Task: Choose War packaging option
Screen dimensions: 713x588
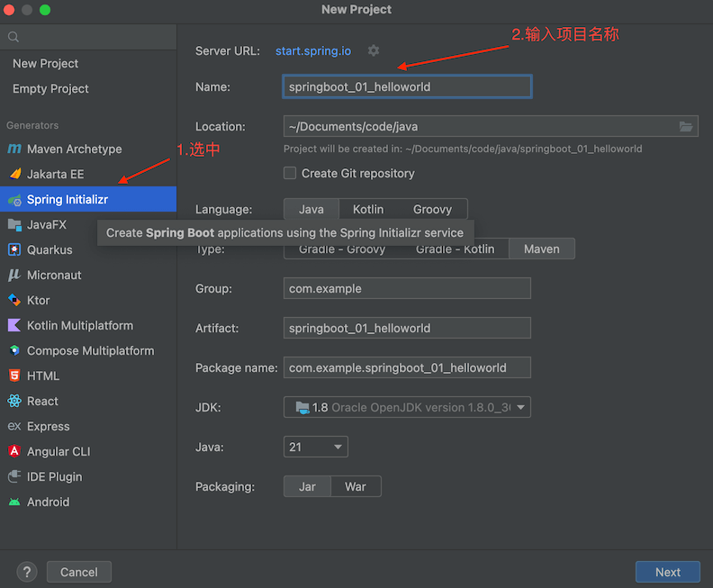Action: [x=356, y=487]
